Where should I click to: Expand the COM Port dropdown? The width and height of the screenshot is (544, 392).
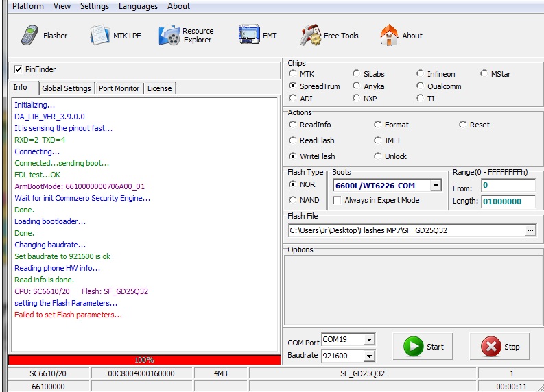370,340
